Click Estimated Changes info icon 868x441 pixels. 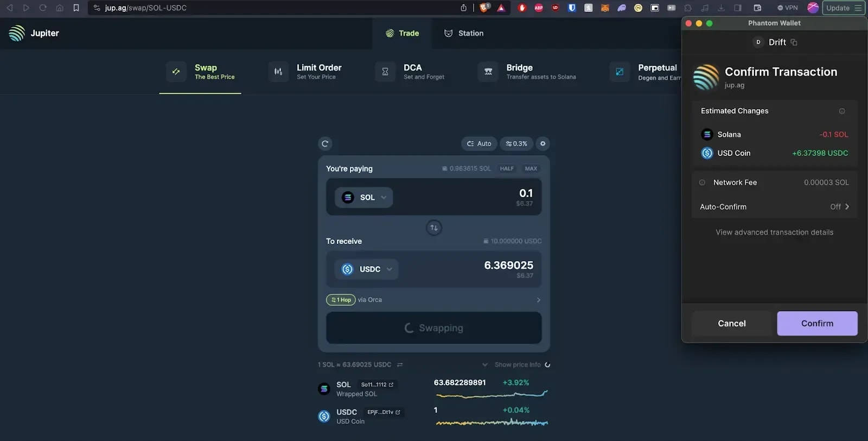(x=842, y=111)
